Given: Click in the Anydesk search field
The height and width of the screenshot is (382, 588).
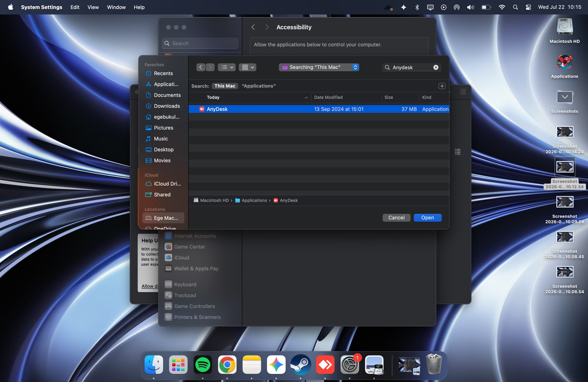Looking at the screenshot, I should point(412,67).
